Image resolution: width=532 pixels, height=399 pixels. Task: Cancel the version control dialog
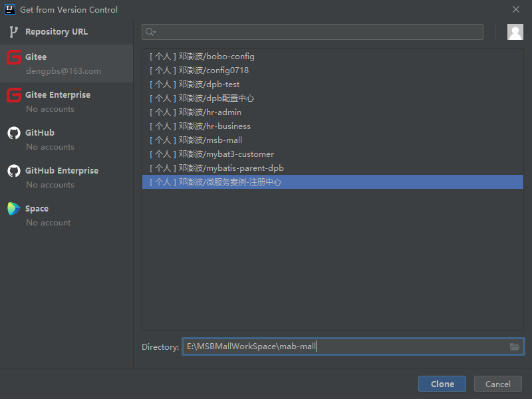[497, 384]
